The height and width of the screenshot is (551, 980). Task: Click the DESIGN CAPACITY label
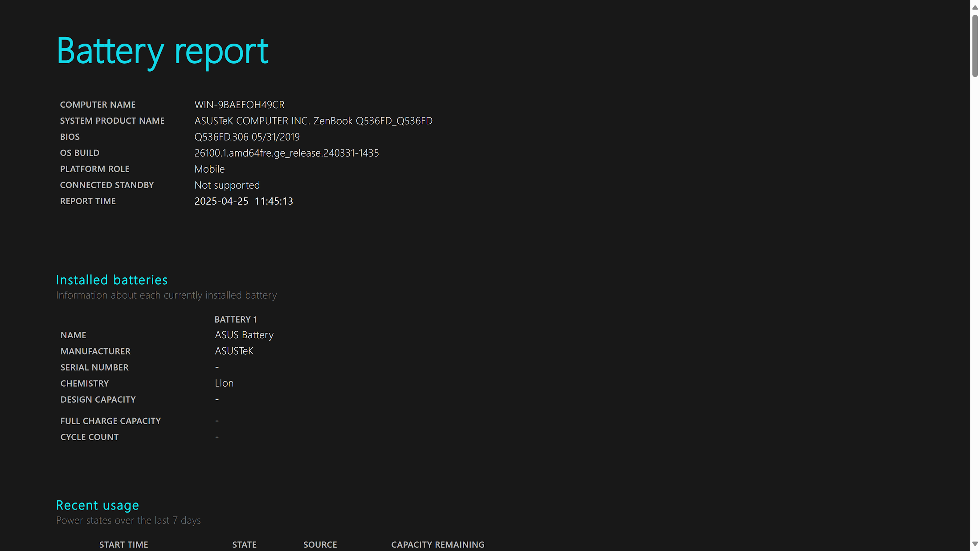click(x=98, y=399)
